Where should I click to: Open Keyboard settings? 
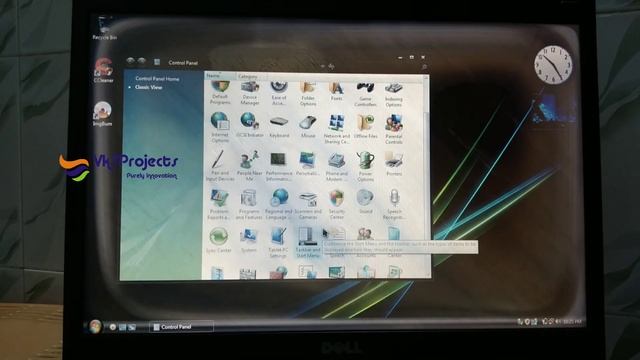279,127
